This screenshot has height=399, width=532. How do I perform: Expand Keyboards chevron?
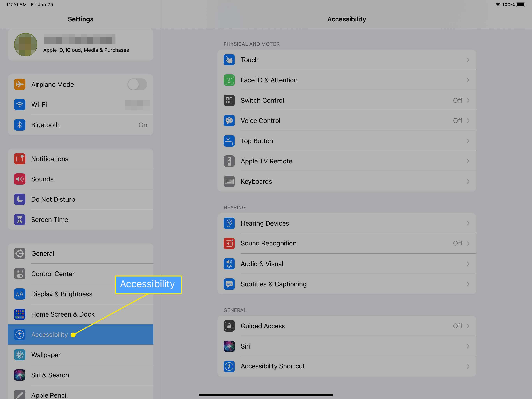point(468,181)
